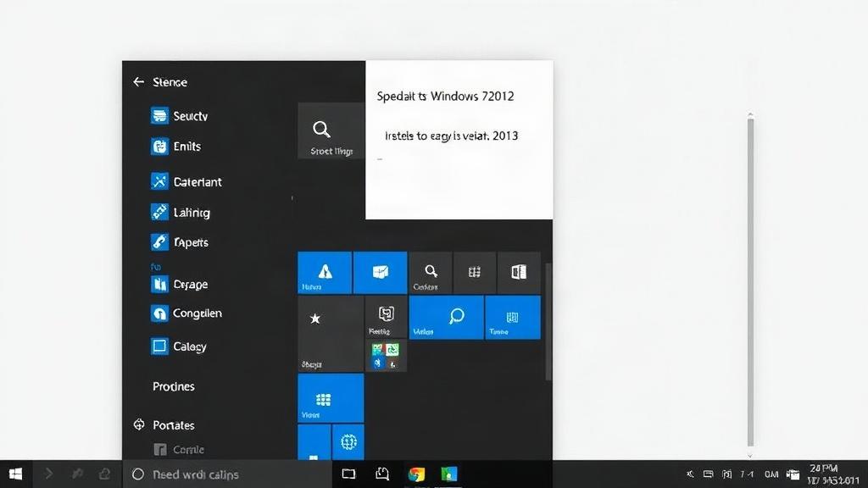The height and width of the screenshot is (488, 868).
Task: Open the partly visible blue tile left of globe
Action: tap(314, 441)
